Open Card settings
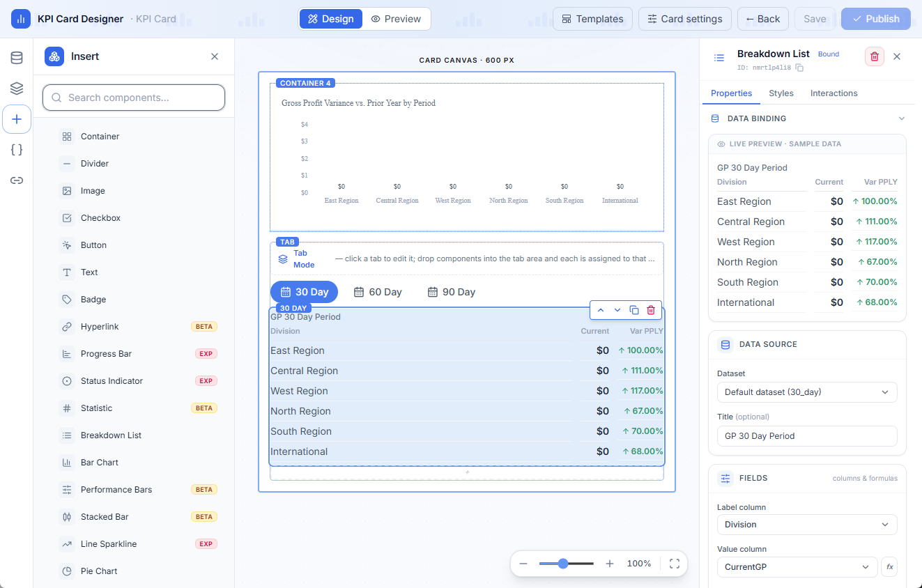The height and width of the screenshot is (588, 922). coord(685,19)
